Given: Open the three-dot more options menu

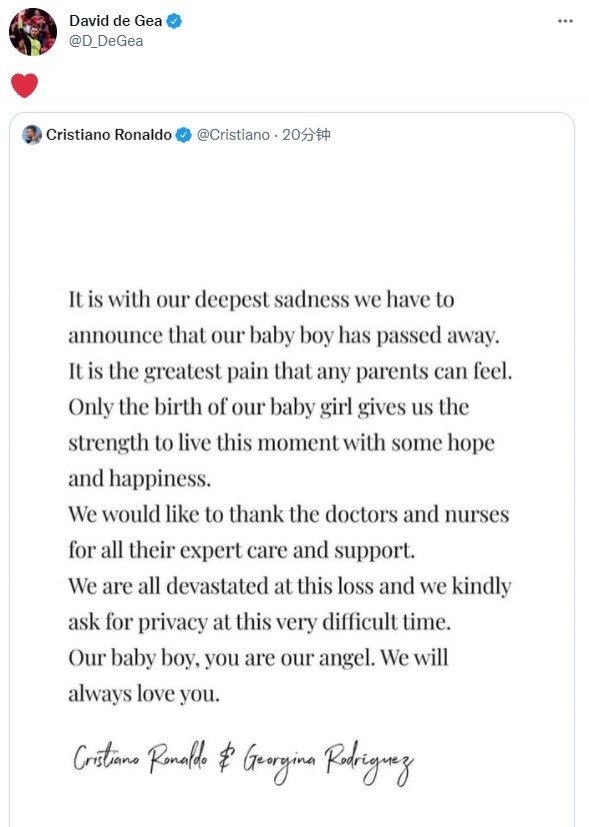Looking at the screenshot, I should pos(565,21).
